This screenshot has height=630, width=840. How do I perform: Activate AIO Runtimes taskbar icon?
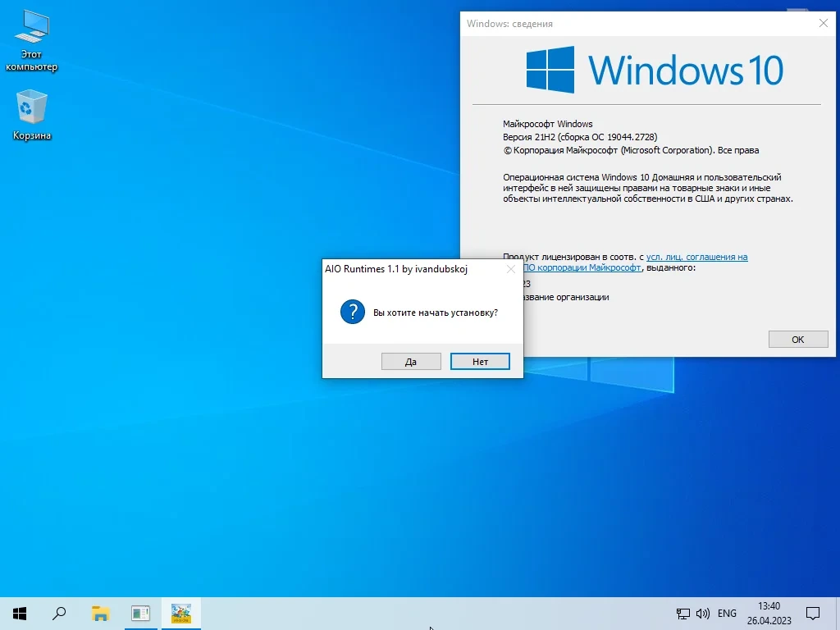click(181, 614)
